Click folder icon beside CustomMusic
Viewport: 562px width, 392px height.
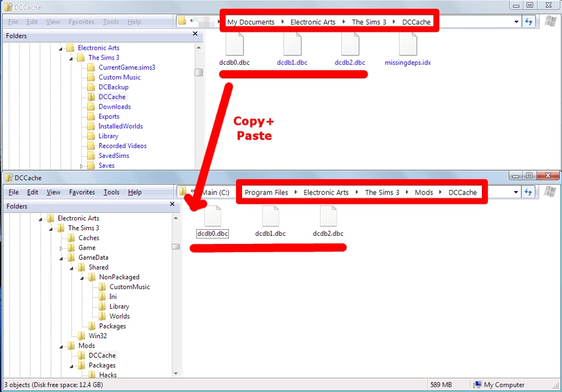tap(102, 287)
